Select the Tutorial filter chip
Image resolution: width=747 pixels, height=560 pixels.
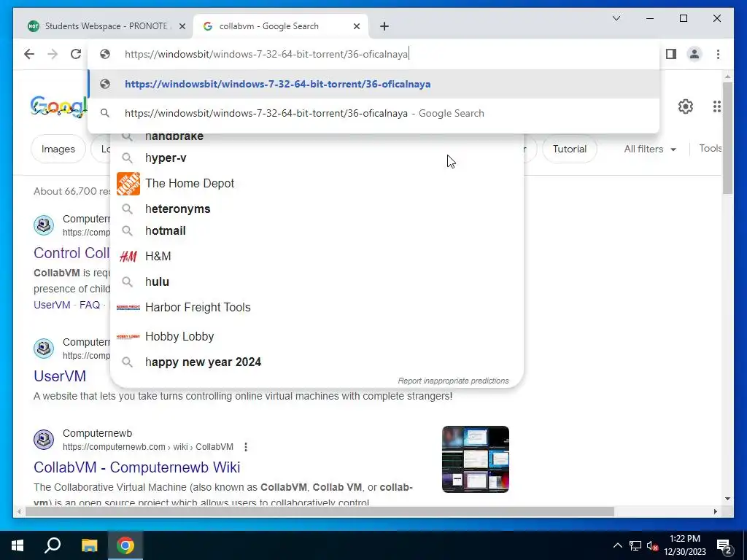pos(569,149)
